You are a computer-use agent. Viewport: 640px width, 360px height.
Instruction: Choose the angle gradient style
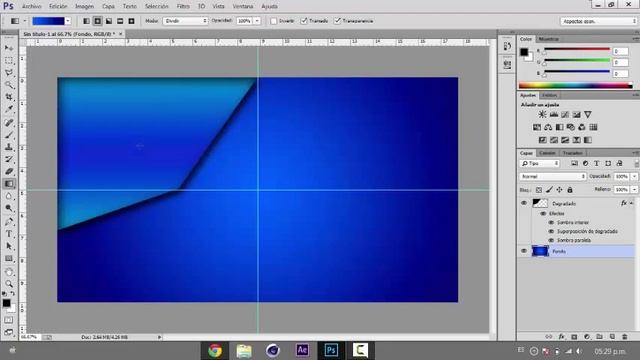click(109, 21)
